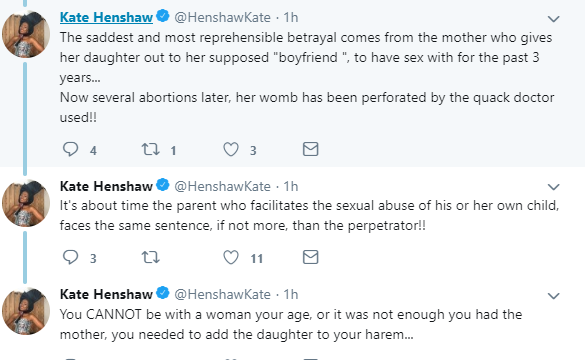Screen dimensions: 585x360
Task: Click the envelope icon on second tweet
Action: pyautogui.click(x=310, y=257)
